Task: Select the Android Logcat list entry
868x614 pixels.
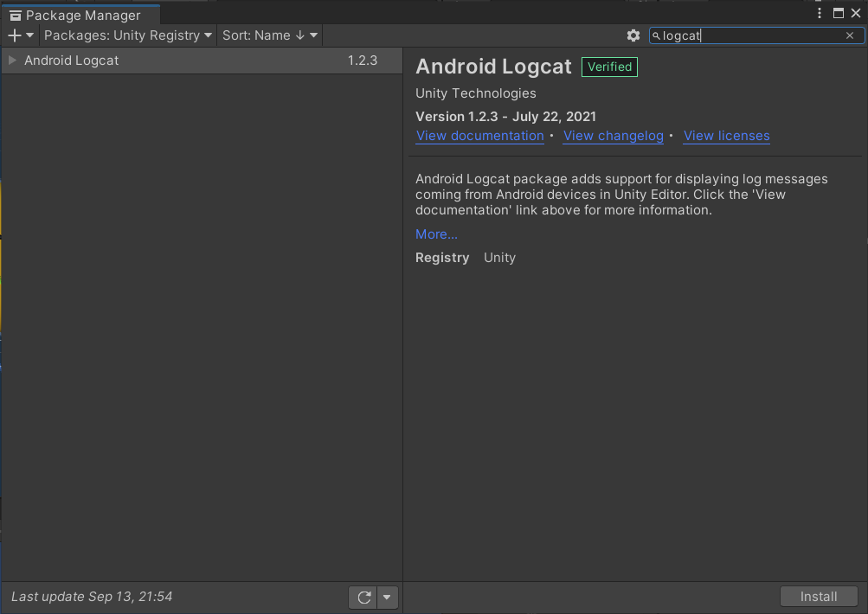Action: tap(202, 61)
